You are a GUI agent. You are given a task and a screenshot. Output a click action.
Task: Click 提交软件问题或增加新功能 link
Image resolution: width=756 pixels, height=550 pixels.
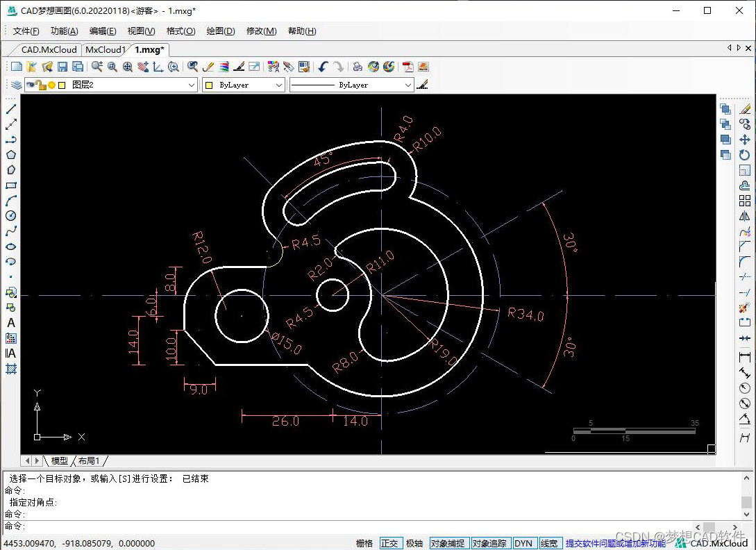(x=616, y=543)
